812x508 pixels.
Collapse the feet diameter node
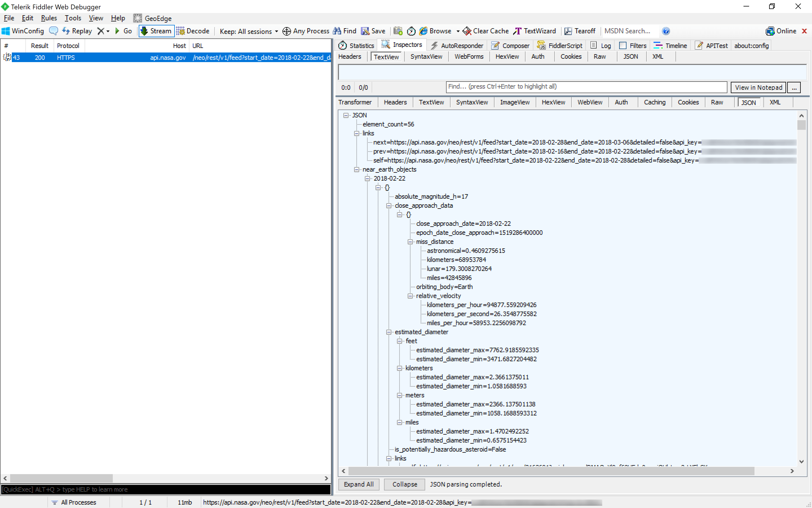pos(399,341)
